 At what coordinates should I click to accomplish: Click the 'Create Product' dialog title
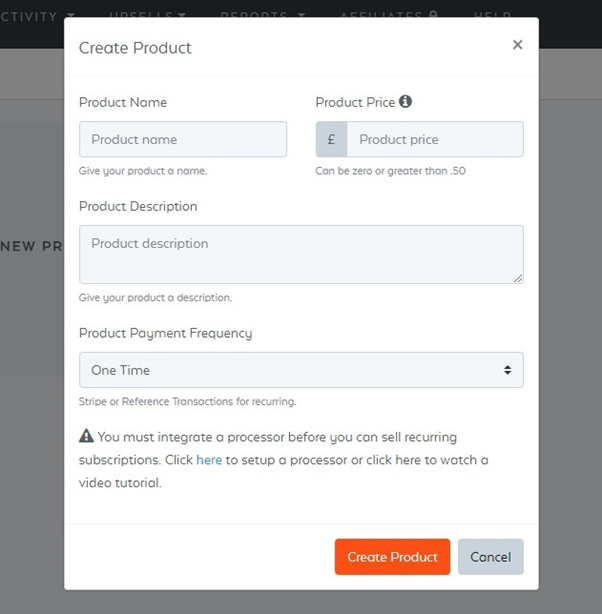click(135, 48)
